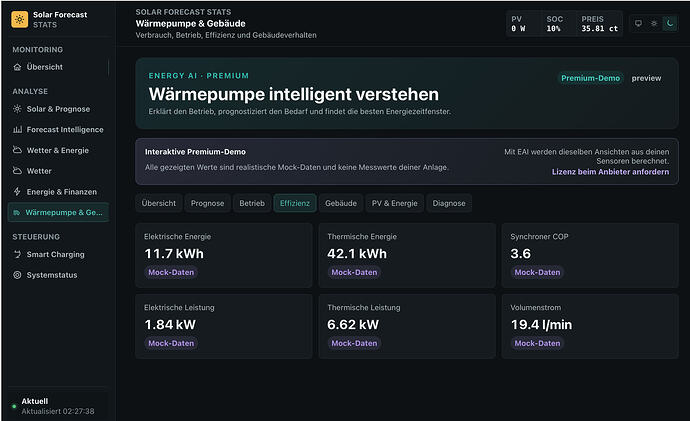Select the Gebäude tab
The width and height of the screenshot is (690, 421).
click(341, 203)
